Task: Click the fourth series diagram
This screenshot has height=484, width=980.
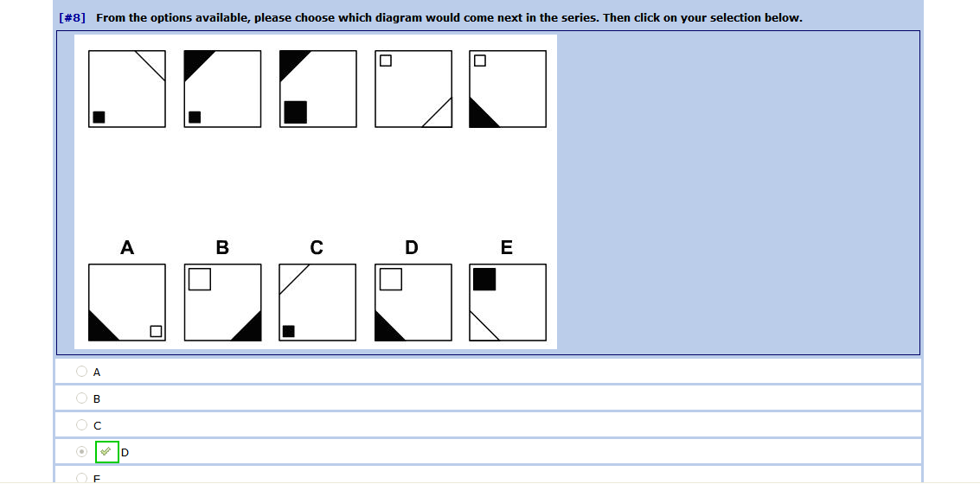Action: [x=413, y=89]
